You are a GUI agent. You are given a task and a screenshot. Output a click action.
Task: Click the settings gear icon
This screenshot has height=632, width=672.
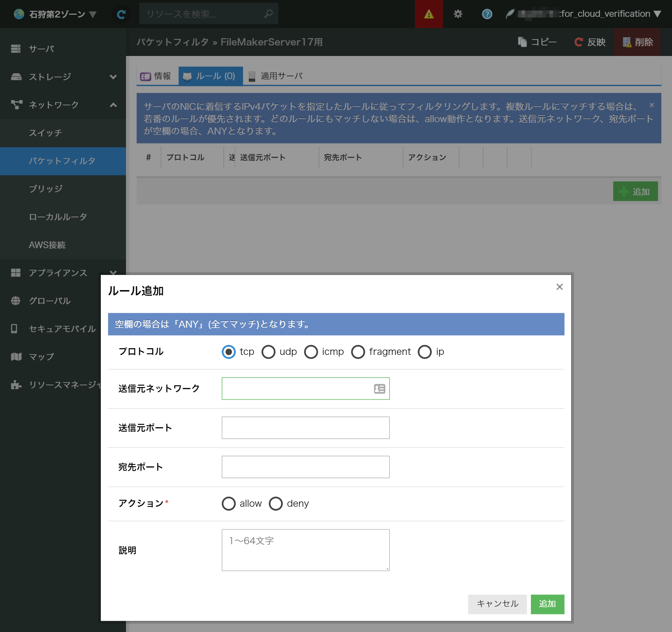(x=458, y=14)
